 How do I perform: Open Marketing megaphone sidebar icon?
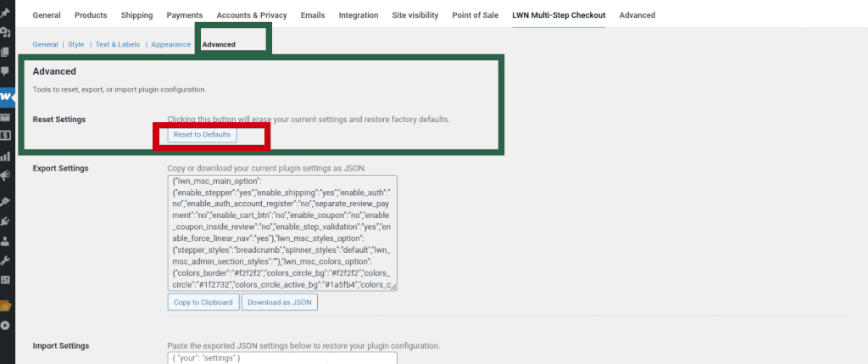point(6,176)
